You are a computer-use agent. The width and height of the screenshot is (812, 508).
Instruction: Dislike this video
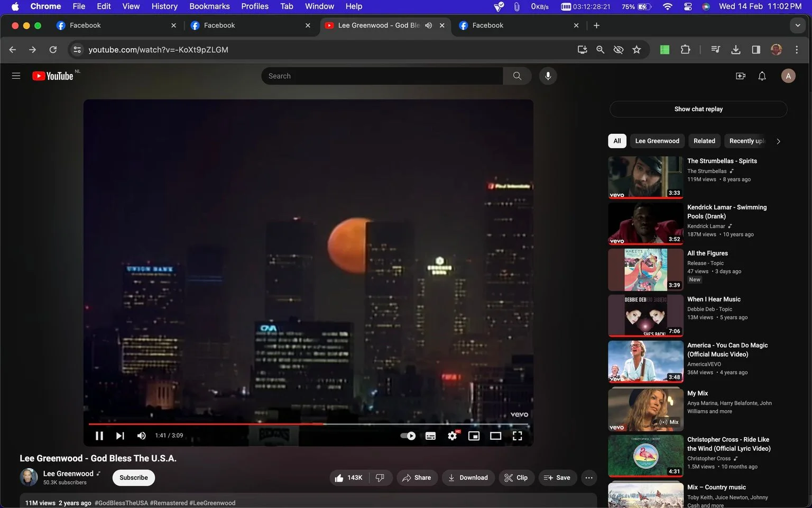[x=380, y=477]
